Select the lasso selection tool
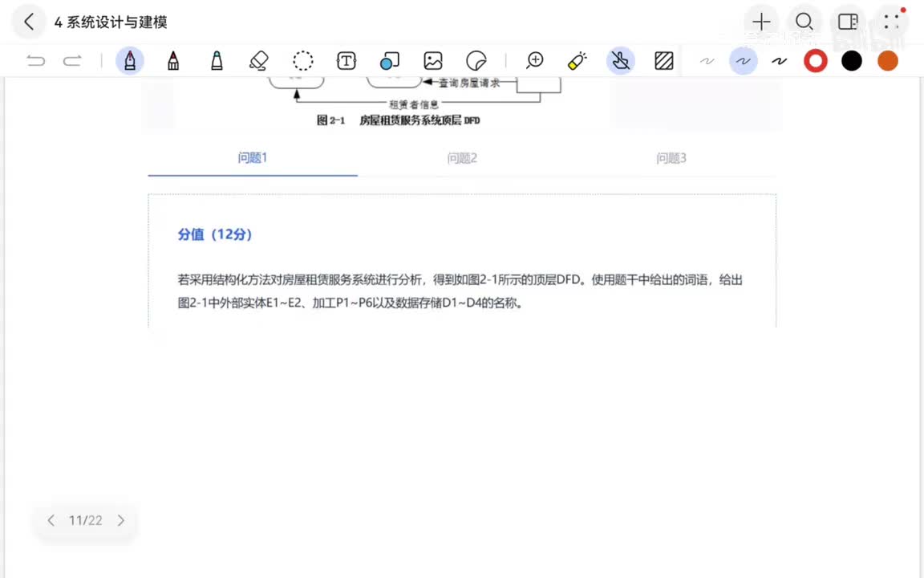 [x=303, y=61]
